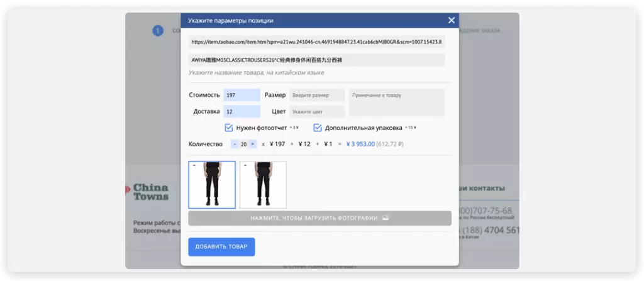This screenshot has width=644, height=281.
Task: Click the image icon on the upload bar
Action: click(x=386, y=218)
